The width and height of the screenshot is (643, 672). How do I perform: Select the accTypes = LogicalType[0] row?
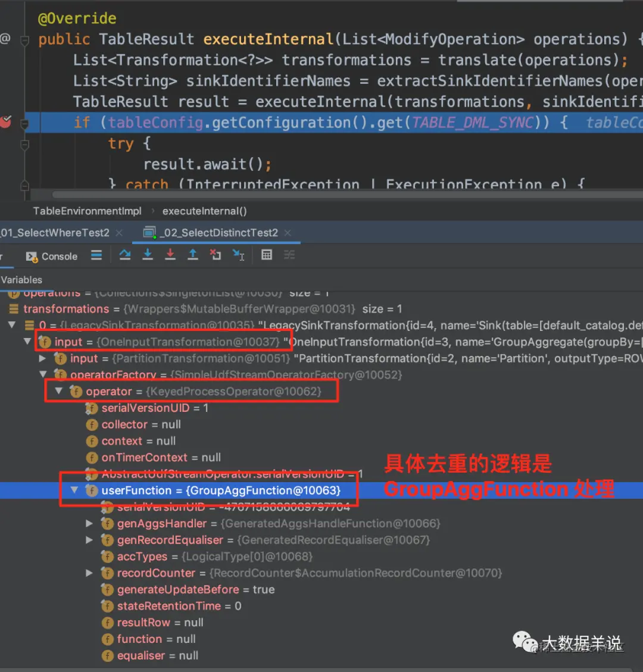coord(321,557)
